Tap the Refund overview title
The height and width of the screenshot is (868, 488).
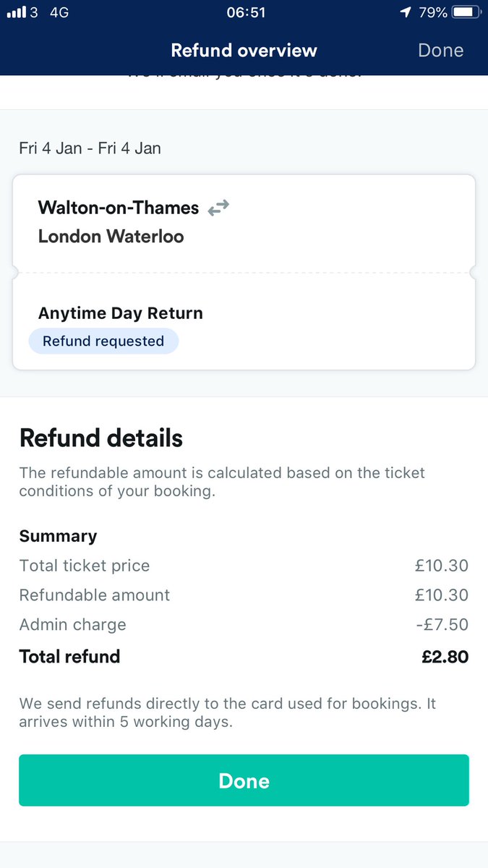pyautogui.click(x=244, y=51)
